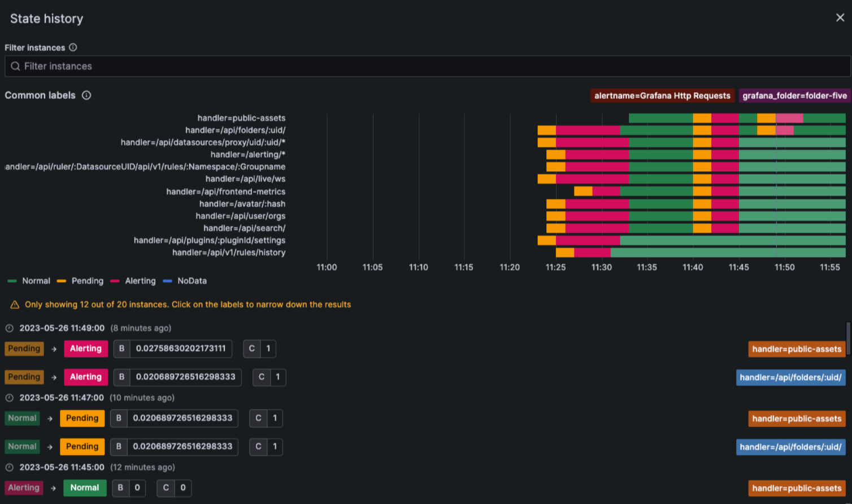Click the clock icon beside 11:47:00 timestamp
852x504 pixels.
point(9,398)
